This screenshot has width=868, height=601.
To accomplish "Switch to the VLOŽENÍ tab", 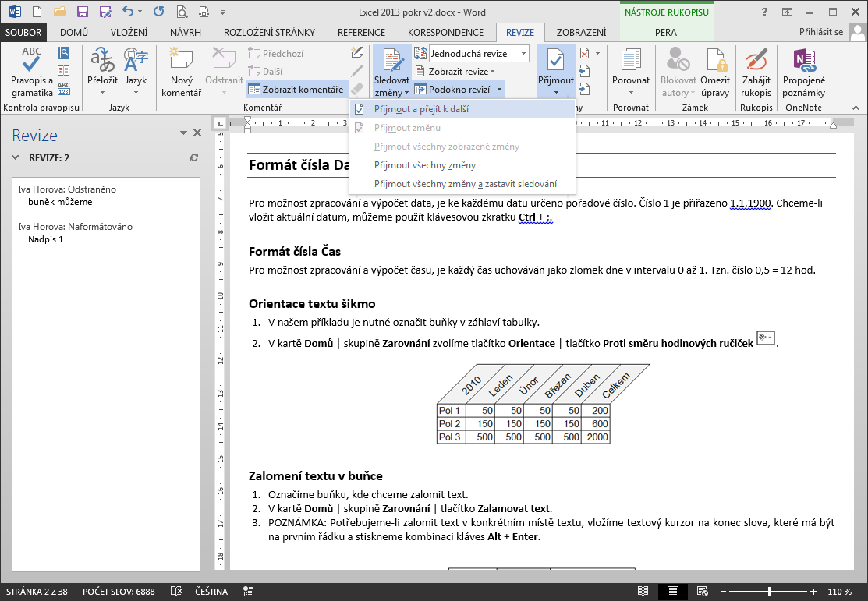I will click(x=129, y=32).
